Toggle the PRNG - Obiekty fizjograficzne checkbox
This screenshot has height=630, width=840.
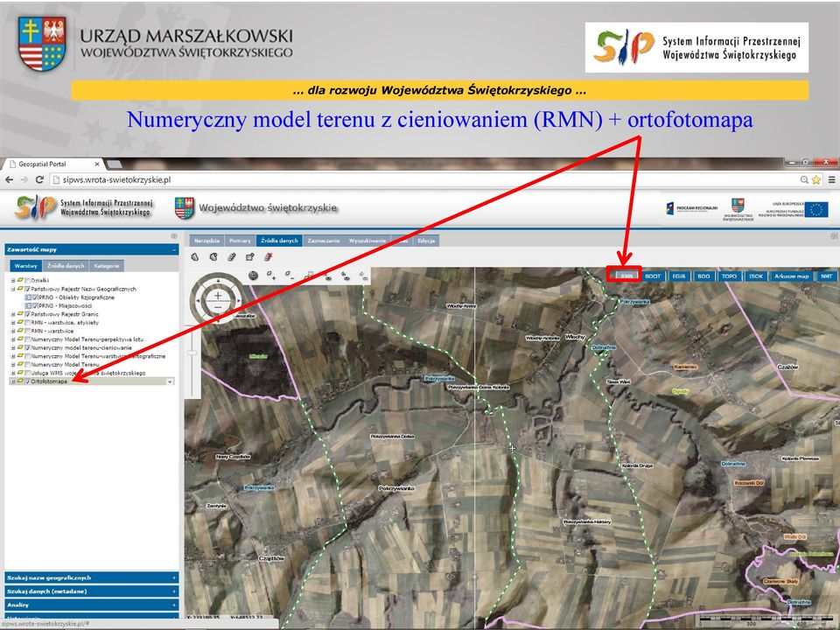coord(35,297)
